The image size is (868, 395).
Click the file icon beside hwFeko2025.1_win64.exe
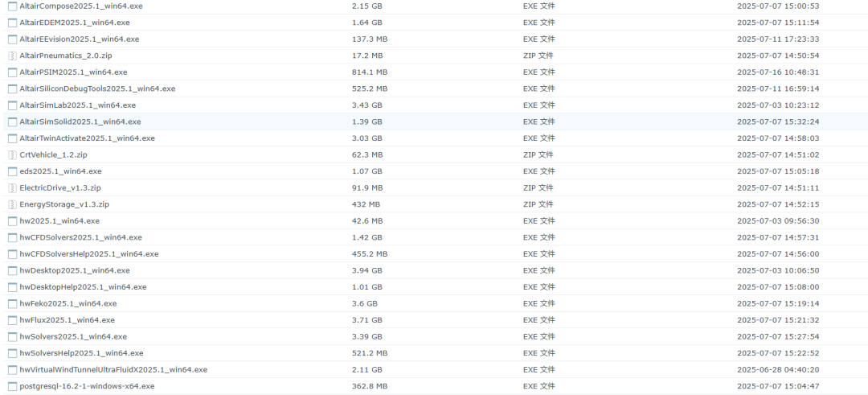12,303
